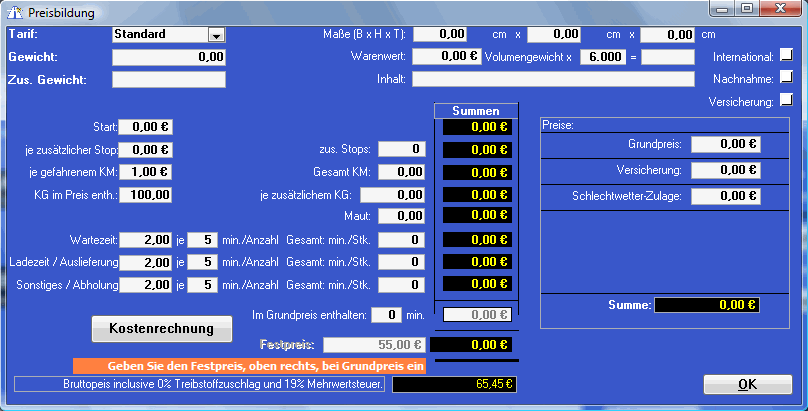
Task: Enable the International checkbox
Action: [x=786, y=55]
